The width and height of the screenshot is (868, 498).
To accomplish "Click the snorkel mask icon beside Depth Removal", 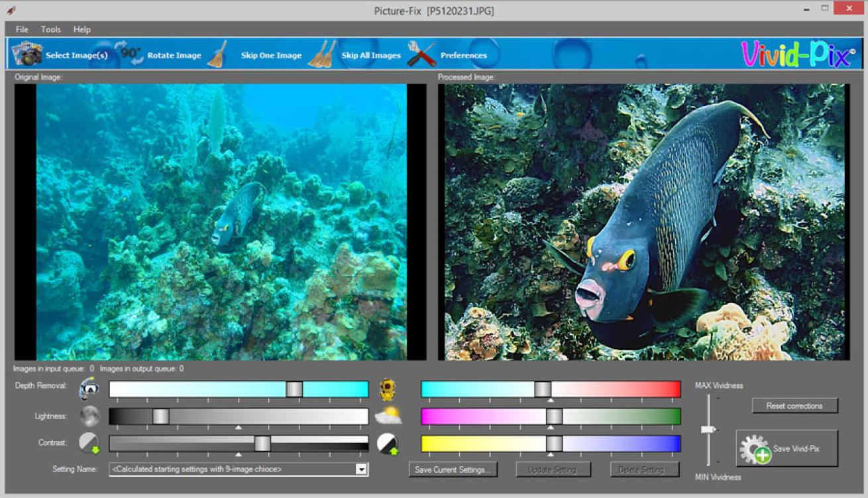I will (89, 389).
